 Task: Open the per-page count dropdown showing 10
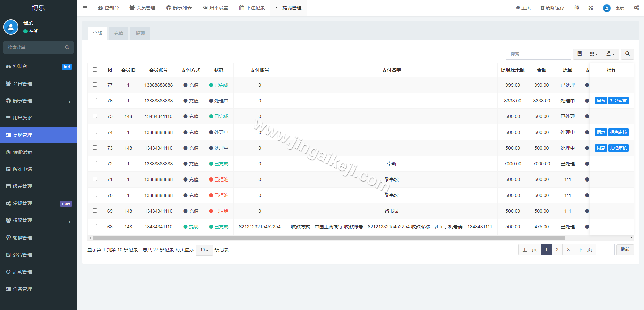[204, 250]
